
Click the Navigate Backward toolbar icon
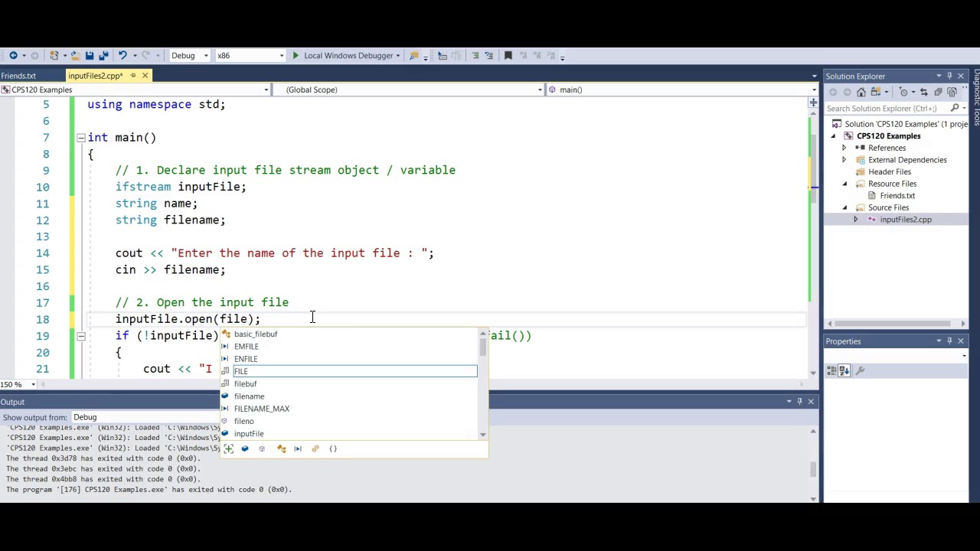[x=14, y=55]
